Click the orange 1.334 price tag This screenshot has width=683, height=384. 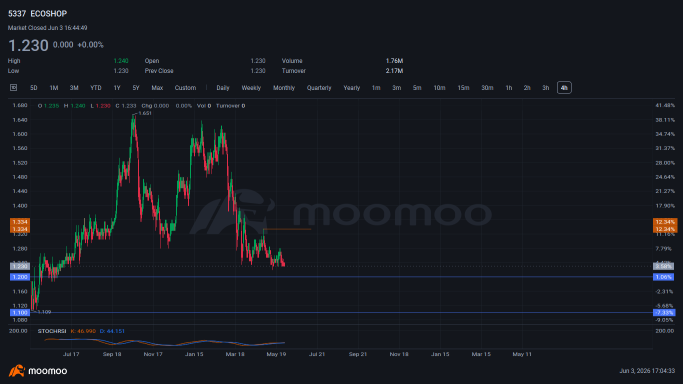tap(20, 222)
